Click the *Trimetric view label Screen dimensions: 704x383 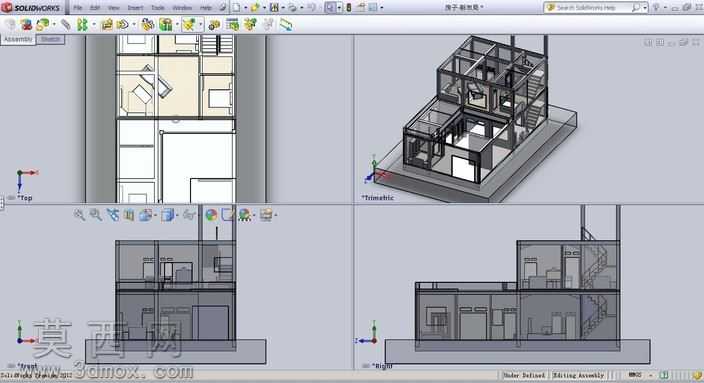tap(378, 198)
